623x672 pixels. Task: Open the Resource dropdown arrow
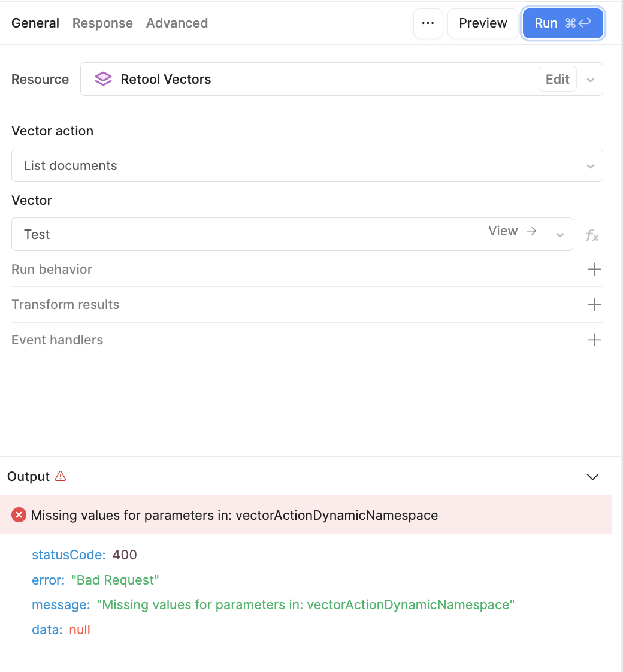[591, 80]
